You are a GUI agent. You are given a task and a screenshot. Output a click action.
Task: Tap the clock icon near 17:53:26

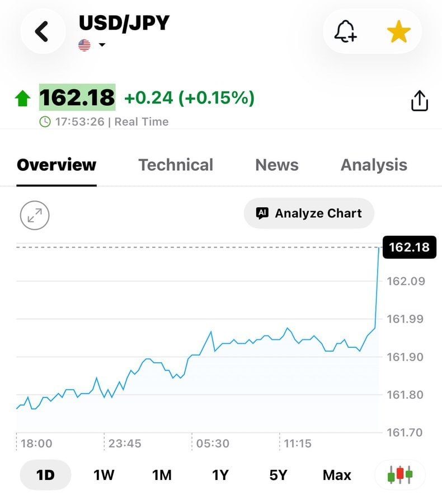coord(45,122)
